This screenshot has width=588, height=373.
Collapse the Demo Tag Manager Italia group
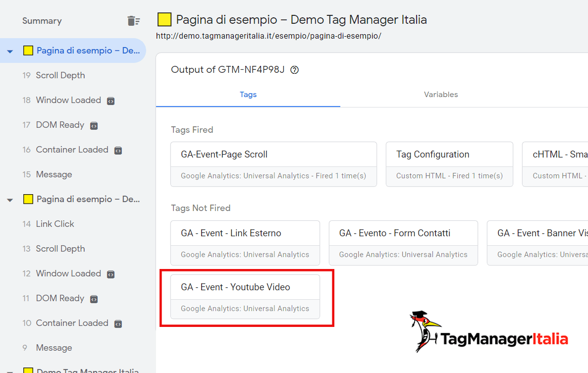point(10,371)
